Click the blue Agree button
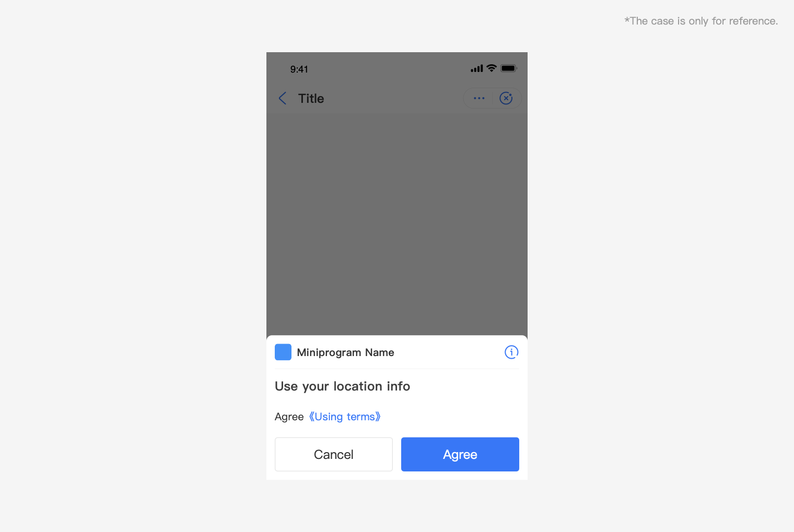The height and width of the screenshot is (532, 794). [460, 454]
